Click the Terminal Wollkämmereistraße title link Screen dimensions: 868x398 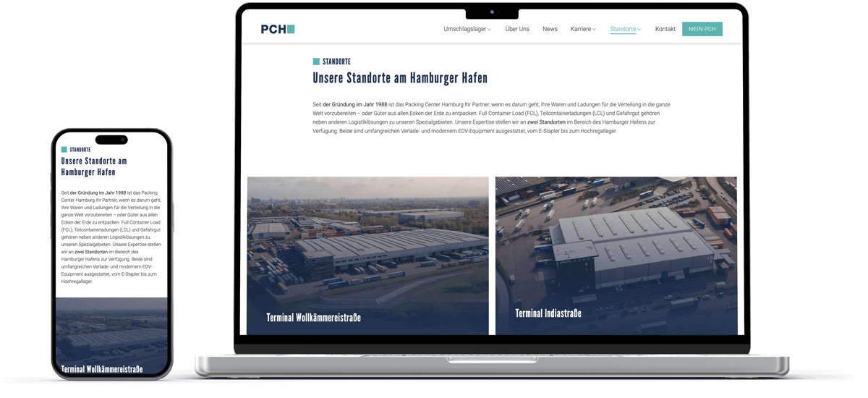click(313, 318)
